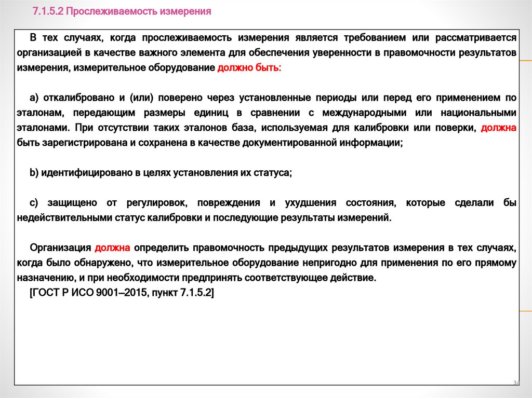Click the red word "должна" after "или поверки,"
The width and height of the screenshot is (532, 398).
click(x=499, y=128)
